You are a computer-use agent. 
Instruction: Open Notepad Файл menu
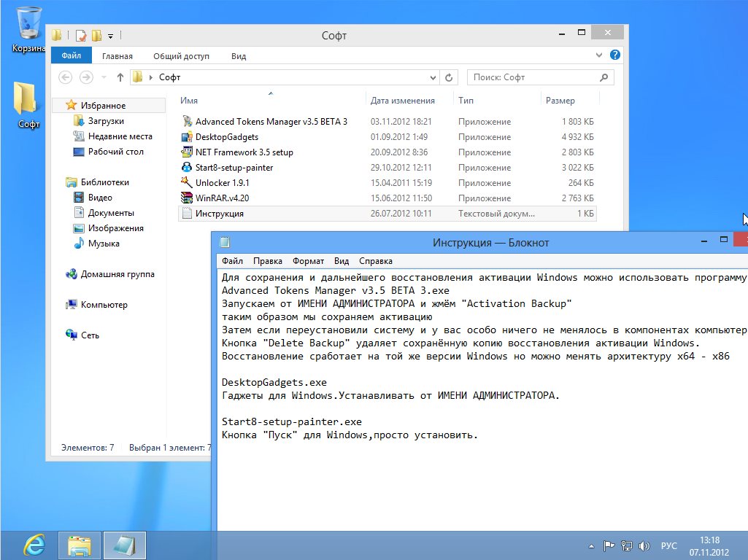coord(232,261)
